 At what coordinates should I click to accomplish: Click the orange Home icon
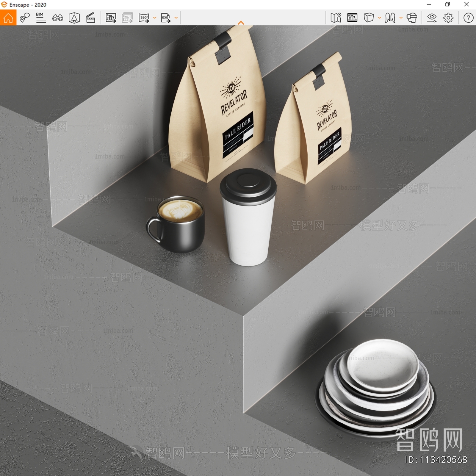point(8,18)
